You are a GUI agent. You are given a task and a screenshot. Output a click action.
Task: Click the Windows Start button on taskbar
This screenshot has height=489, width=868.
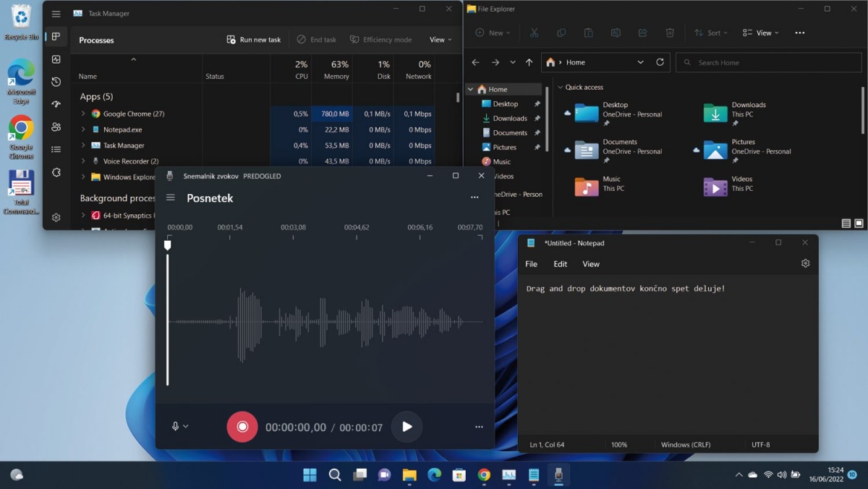pos(310,475)
